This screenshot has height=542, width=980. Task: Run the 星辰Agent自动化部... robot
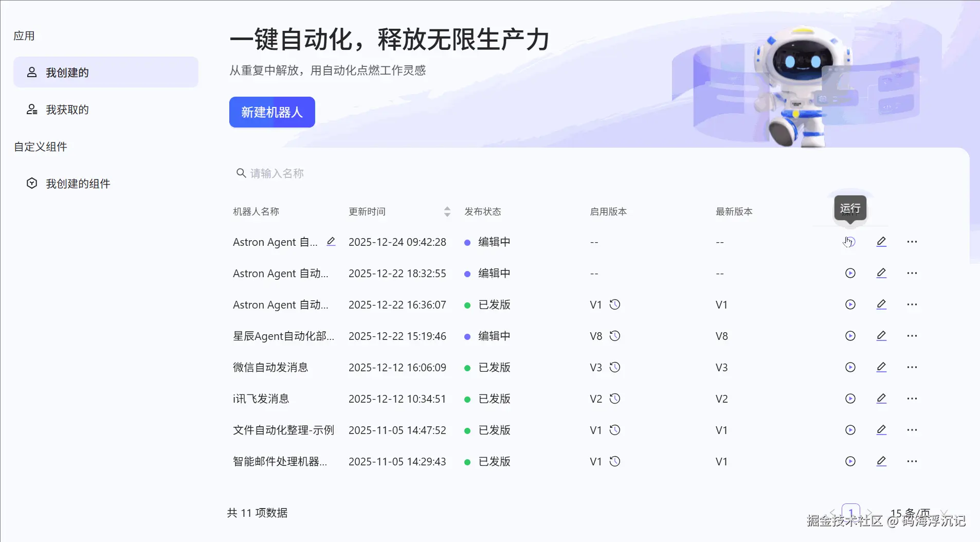point(850,336)
